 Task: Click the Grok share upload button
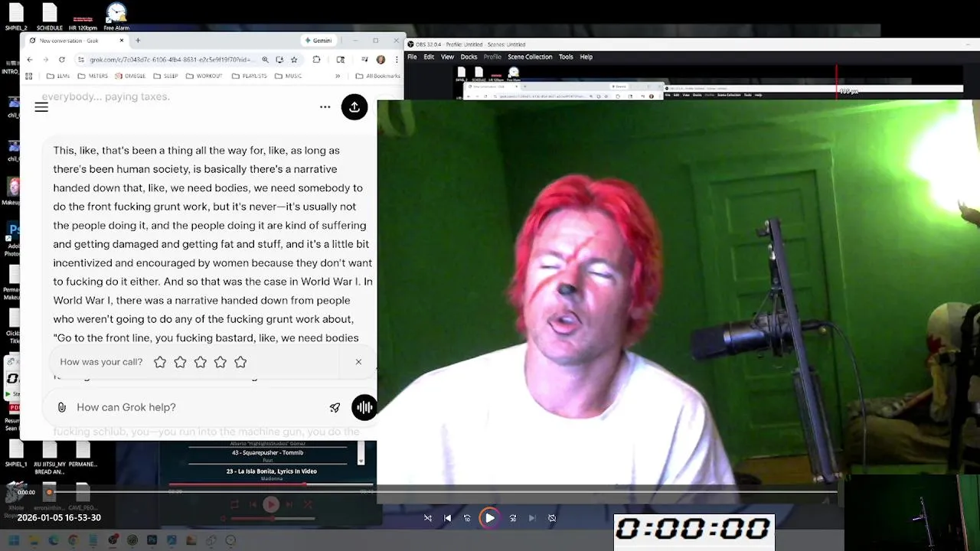(354, 107)
